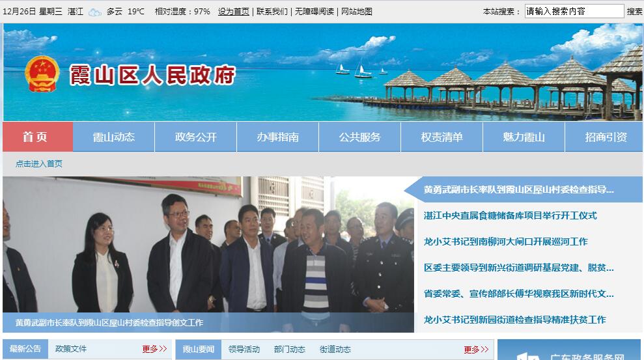Open the 联系我们 link

(272, 12)
